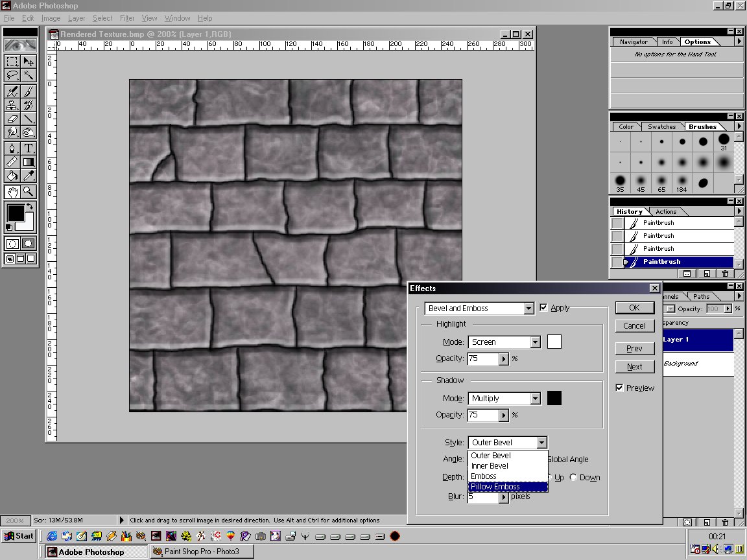Select the Measure tool
Screen dimensions: 747x560
[x=13, y=162]
